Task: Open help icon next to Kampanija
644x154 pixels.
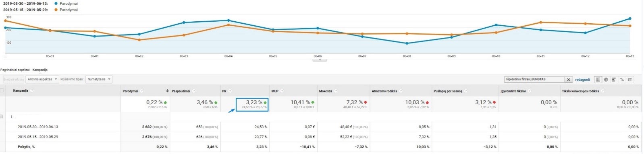Action: [32, 90]
